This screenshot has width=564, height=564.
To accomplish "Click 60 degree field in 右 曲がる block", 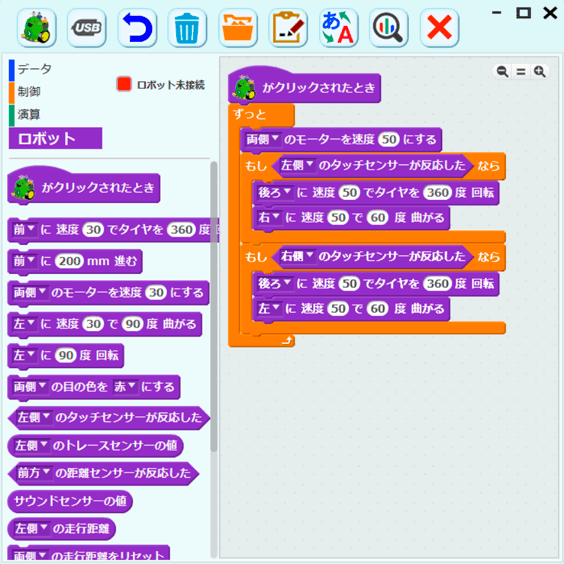I will pos(378,217).
